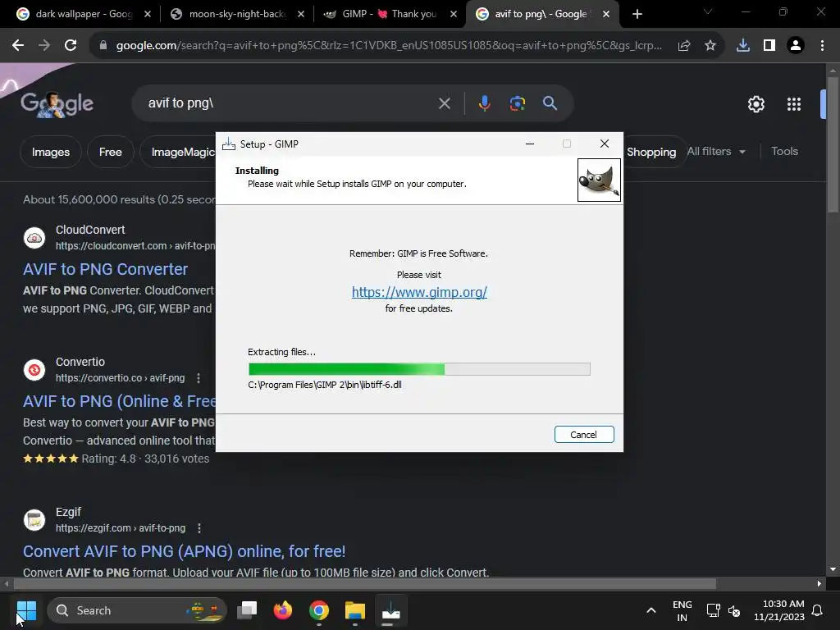Image resolution: width=840 pixels, height=630 pixels.
Task: Click the green installation progress bar
Action: pos(419,369)
